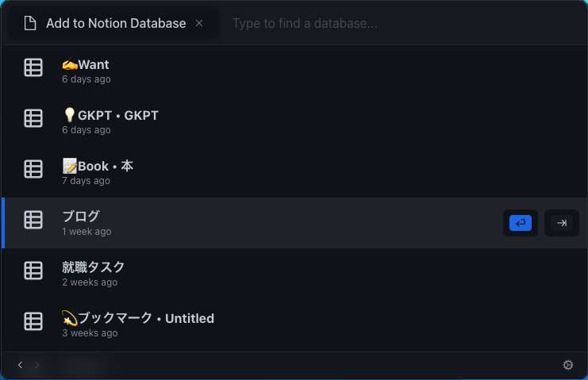Select the Want database entry
Viewport: 588px width, 380px height.
click(294, 71)
